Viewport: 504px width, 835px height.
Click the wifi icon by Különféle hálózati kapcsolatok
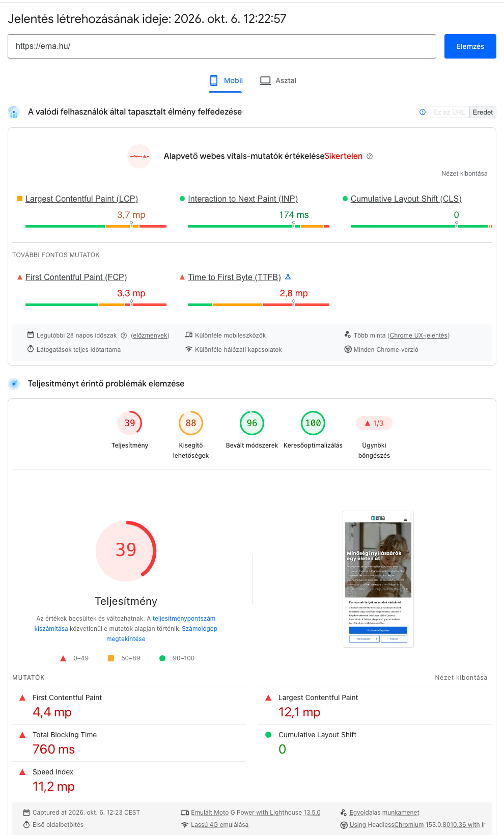click(189, 349)
